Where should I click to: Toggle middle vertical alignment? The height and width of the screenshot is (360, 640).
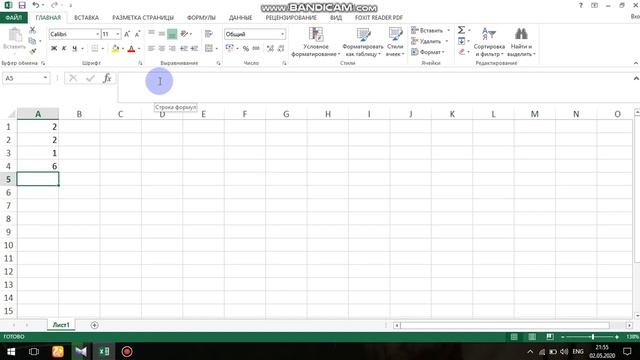point(162,34)
